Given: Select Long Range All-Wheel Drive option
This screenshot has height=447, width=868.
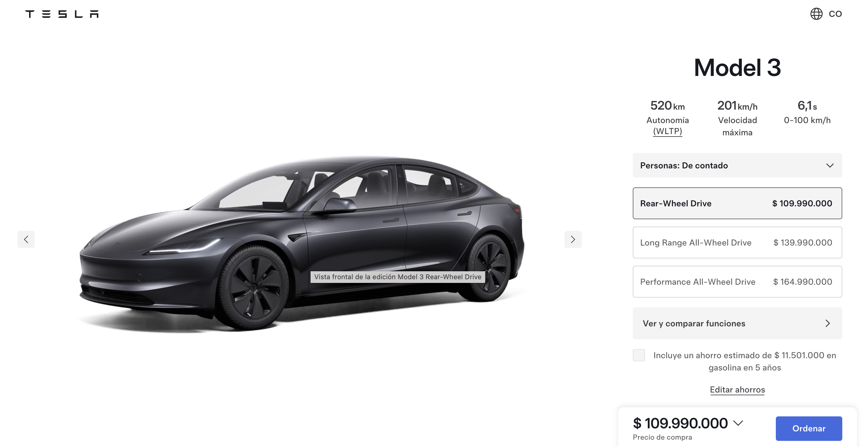Looking at the screenshot, I should tap(737, 242).
